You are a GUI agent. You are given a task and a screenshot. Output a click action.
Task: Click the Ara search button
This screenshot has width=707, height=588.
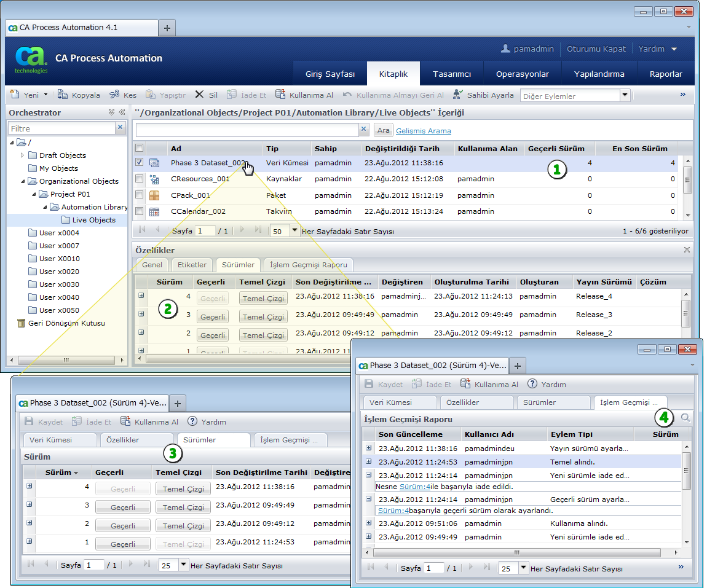(x=383, y=130)
